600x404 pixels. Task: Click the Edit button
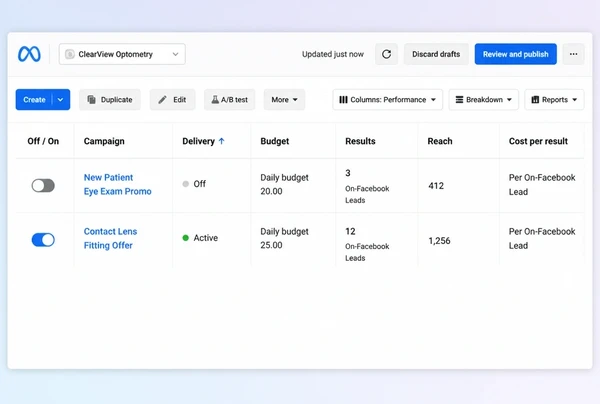(173, 99)
